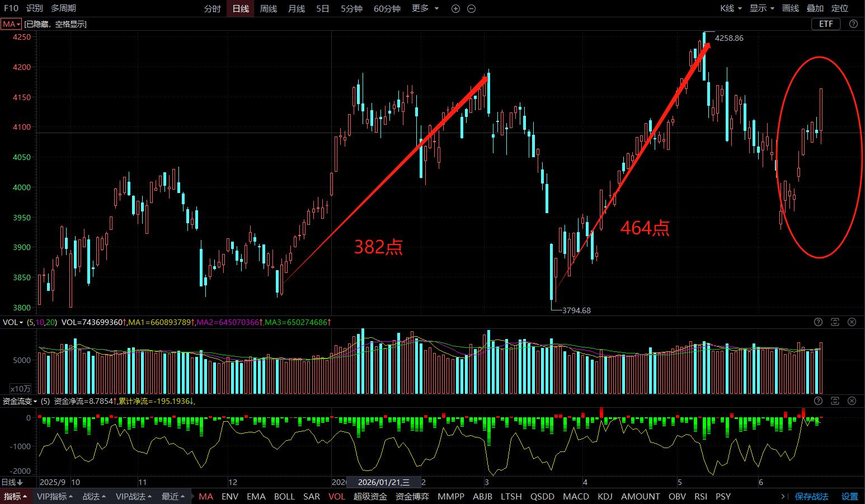Expand the MA indicator selector dropdown
Image resolution: width=865 pixels, height=504 pixels.
11,24
